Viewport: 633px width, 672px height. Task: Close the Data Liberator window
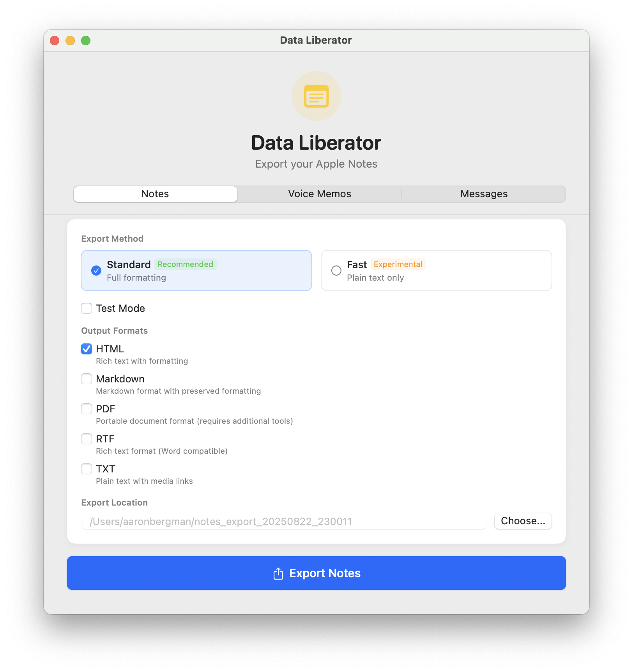pos(55,41)
